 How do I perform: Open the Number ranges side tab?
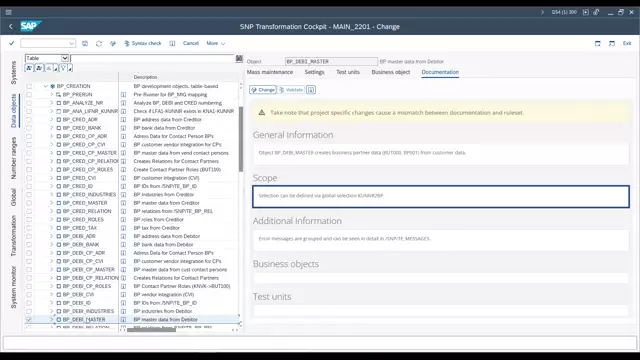point(13,158)
